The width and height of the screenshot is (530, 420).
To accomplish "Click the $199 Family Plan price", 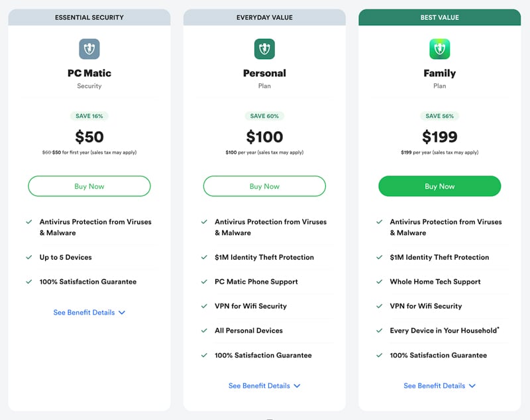I will pyautogui.click(x=440, y=137).
